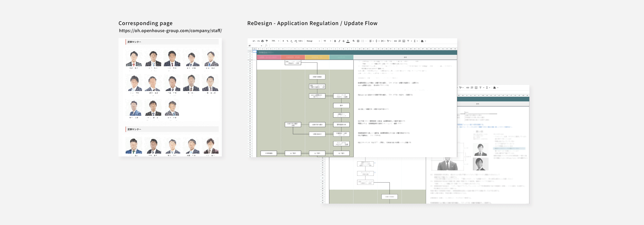
Task: Open the font size 10 dropdown
Action: [327, 41]
